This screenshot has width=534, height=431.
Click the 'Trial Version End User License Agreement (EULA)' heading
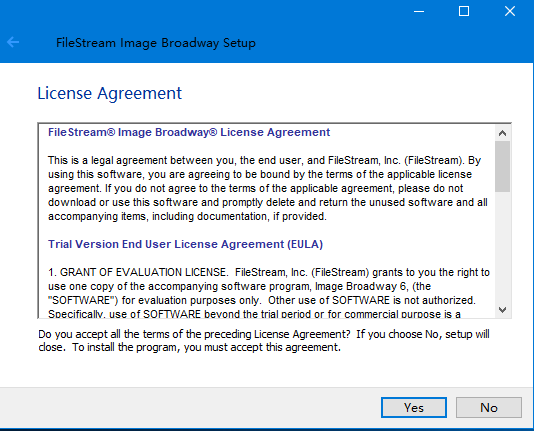(185, 244)
